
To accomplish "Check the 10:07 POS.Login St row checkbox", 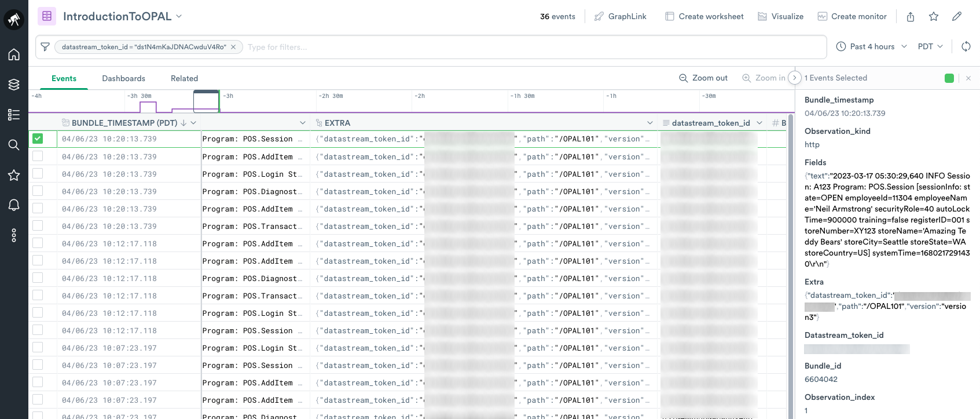I will pyautogui.click(x=38, y=347).
